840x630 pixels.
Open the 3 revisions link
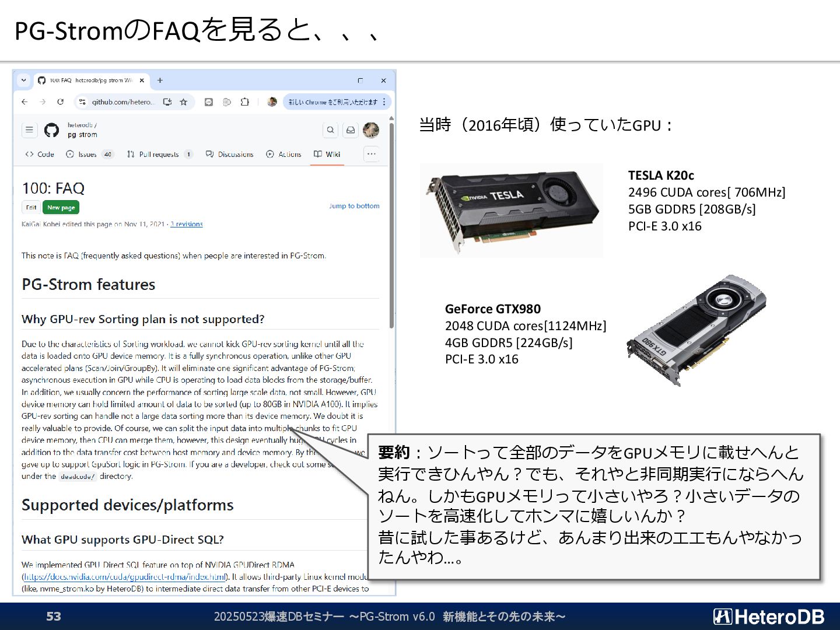[x=187, y=224]
